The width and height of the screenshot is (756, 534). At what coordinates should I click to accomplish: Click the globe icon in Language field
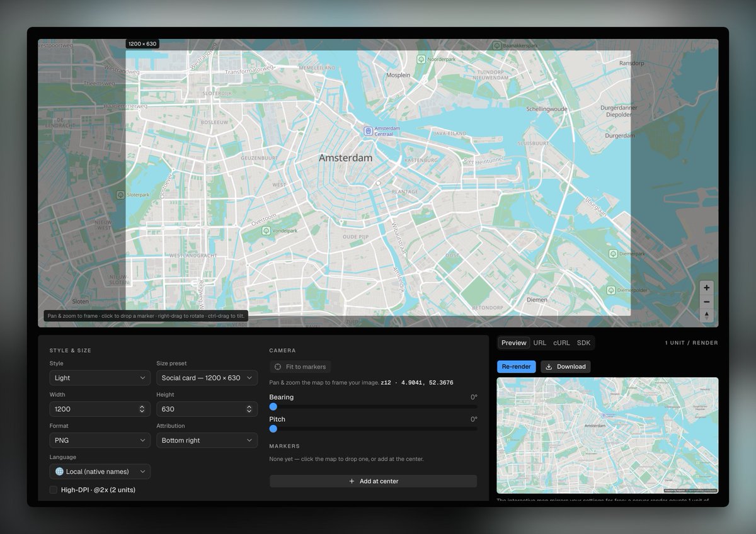coord(59,472)
